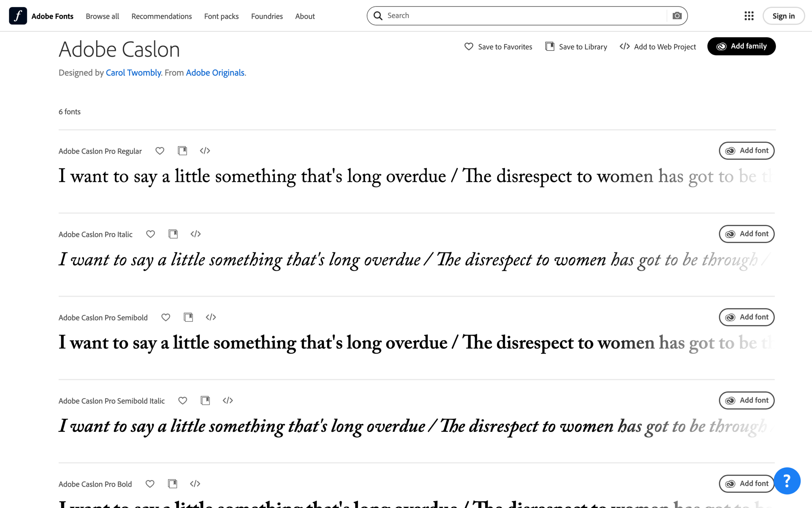Click the 6 fonts count label
The width and height of the screenshot is (812, 508).
click(70, 111)
